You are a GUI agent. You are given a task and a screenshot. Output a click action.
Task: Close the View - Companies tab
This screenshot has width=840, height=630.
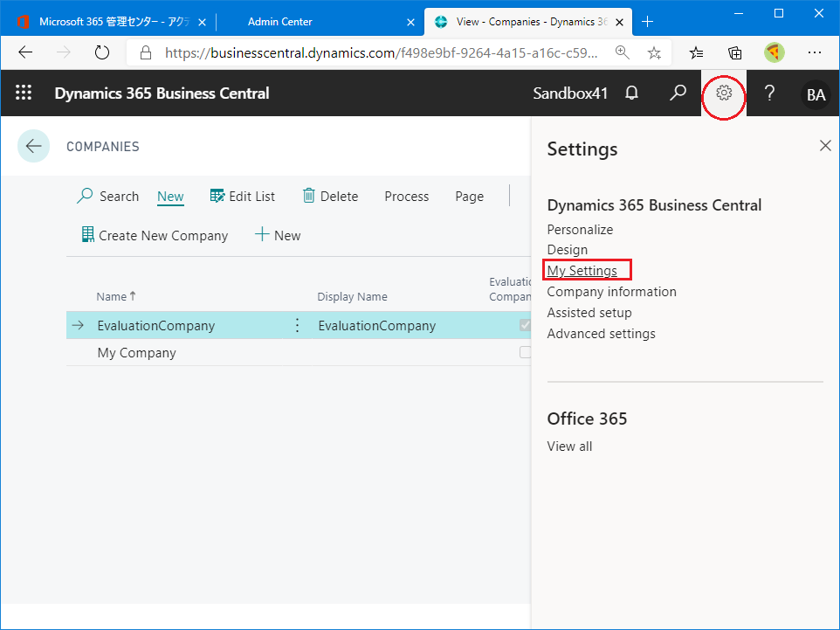619,22
